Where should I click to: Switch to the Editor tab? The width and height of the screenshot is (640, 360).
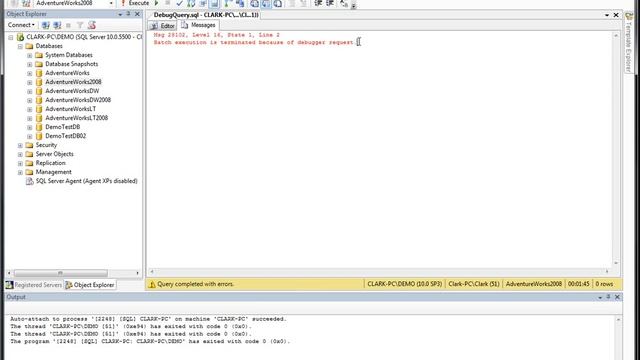[162, 25]
